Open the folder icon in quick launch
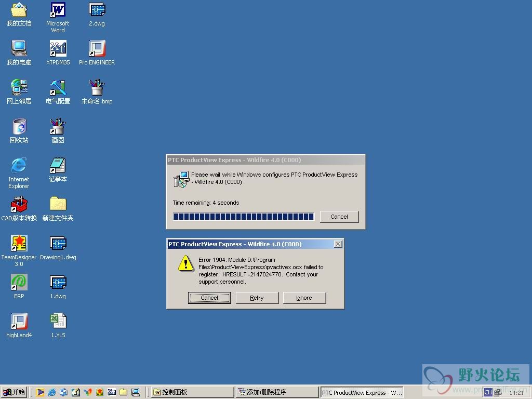532x399 pixels. 124,392
